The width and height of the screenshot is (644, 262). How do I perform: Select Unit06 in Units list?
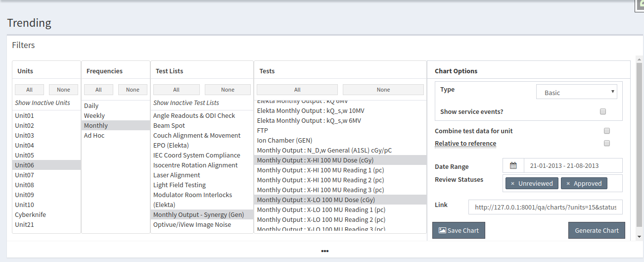click(x=46, y=165)
